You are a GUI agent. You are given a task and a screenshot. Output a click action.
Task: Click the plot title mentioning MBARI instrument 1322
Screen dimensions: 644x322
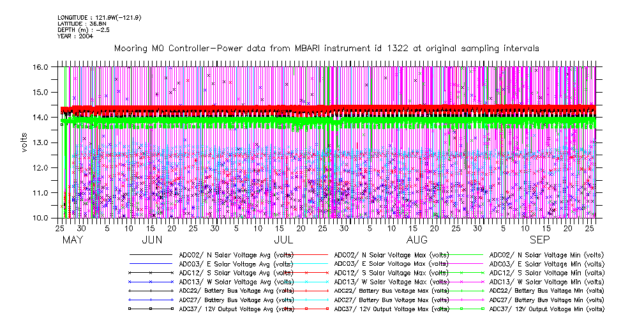pos(326,49)
